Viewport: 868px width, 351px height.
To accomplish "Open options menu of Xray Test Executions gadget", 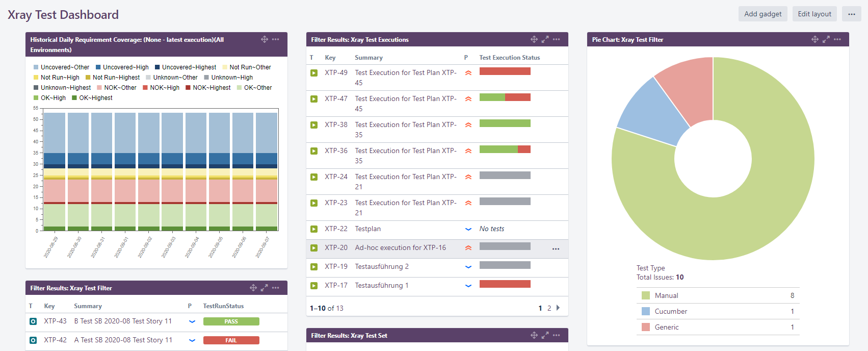I will 557,39.
